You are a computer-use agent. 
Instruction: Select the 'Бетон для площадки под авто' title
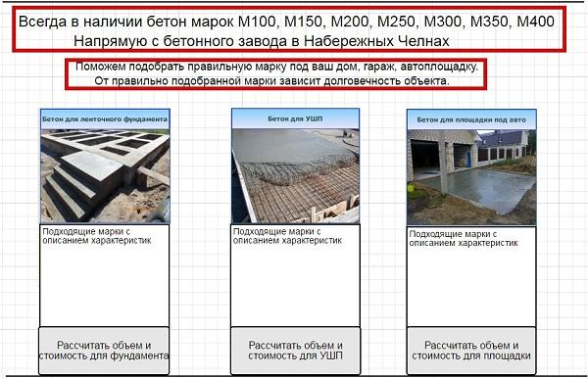[471, 119]
